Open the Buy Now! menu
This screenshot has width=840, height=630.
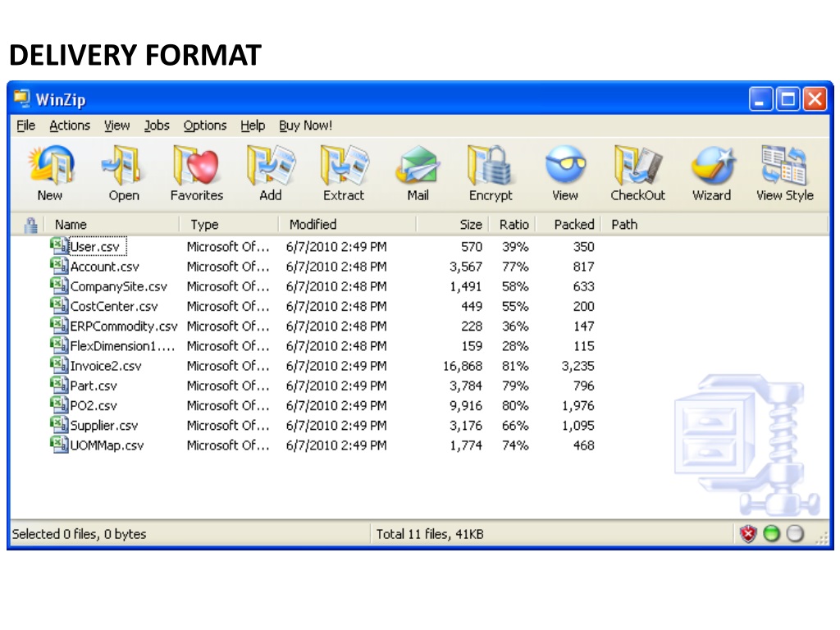point(305,126)
